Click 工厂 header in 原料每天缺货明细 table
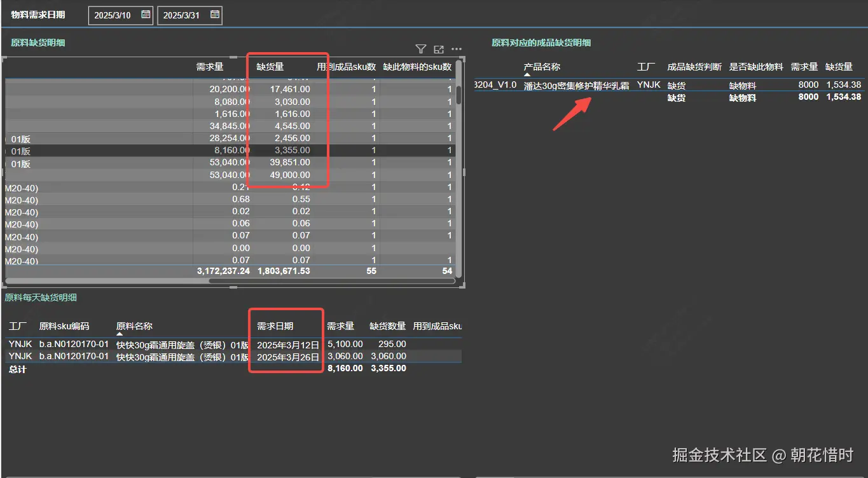Image resolution: width=868 pixels, height=478 pixels. point(18,326)
